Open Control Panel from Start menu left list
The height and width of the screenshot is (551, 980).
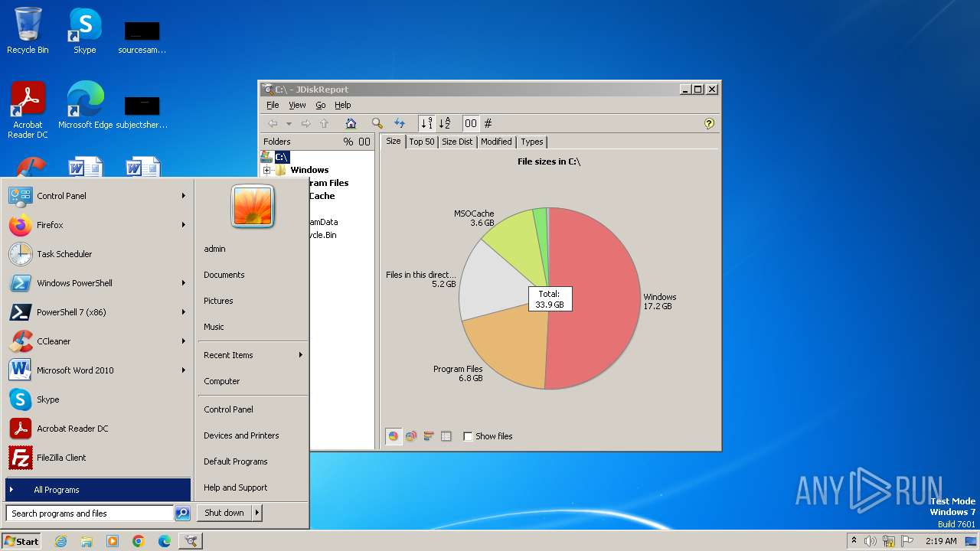click(x=98, y=196)
